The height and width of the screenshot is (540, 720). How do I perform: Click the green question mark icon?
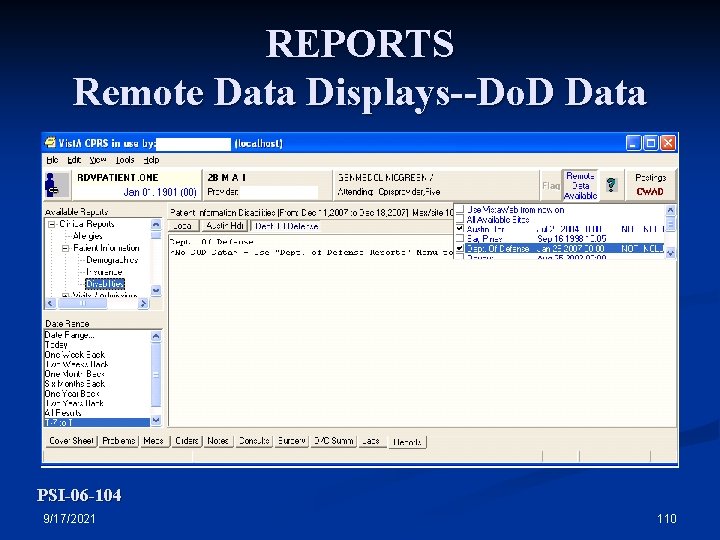[x=611, y=185]
